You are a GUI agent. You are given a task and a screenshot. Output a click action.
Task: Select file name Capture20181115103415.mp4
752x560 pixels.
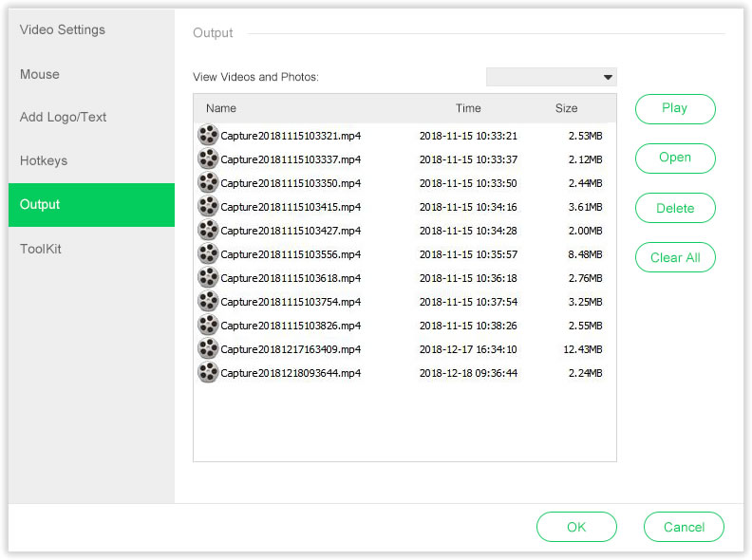coord(291,207)
